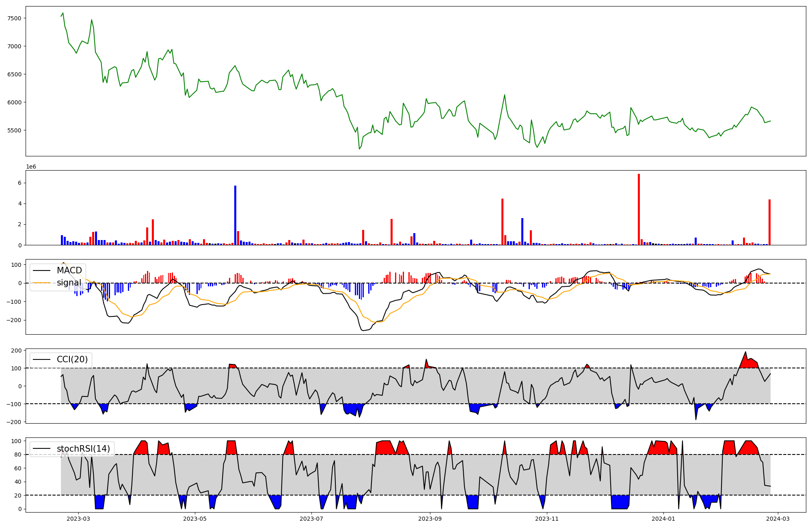Click the stochRSI(14) legend label
Image resolution: width=812 pixels, height=528 pixels.
[x=83, y=449]
